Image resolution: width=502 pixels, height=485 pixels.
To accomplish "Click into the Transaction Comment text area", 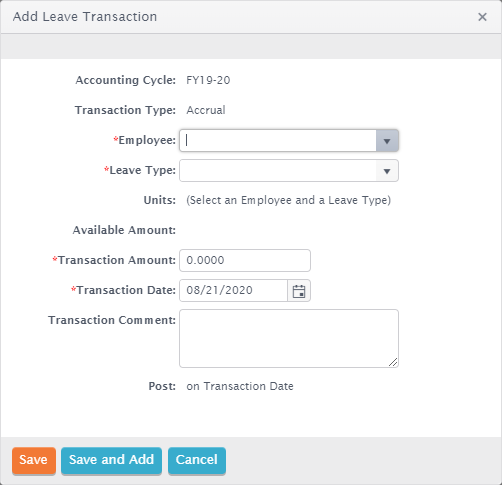I will pos(289,338).
